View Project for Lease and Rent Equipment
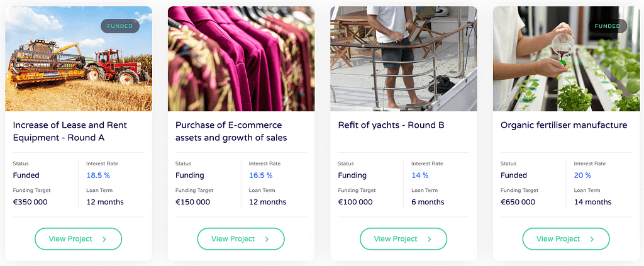Screen dimensions: 644x266 [x=78, y=239]
